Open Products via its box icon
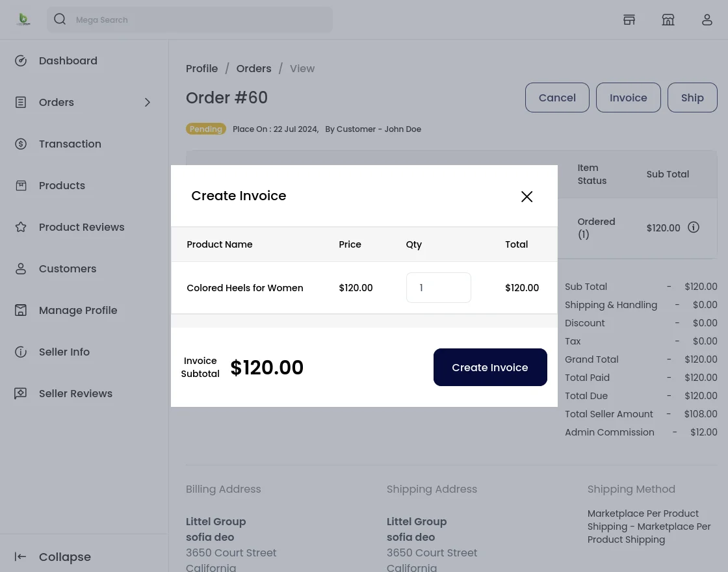 (20, 185)
